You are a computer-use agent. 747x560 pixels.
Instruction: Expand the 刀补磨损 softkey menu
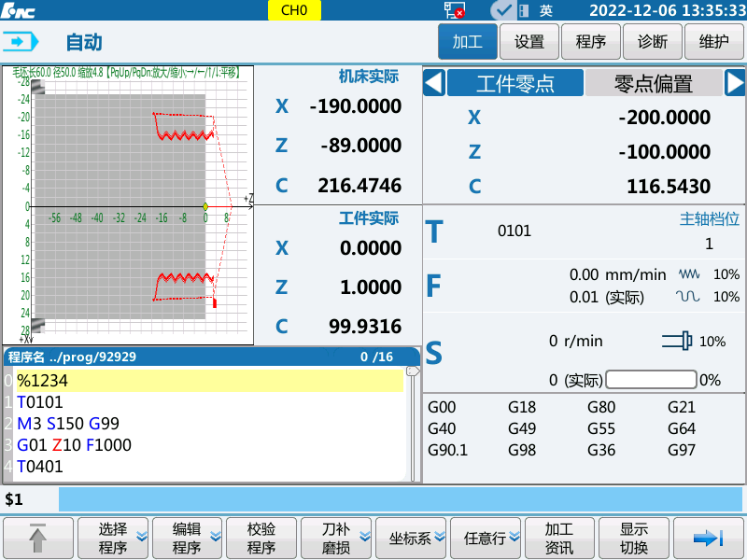click(335, 539)
